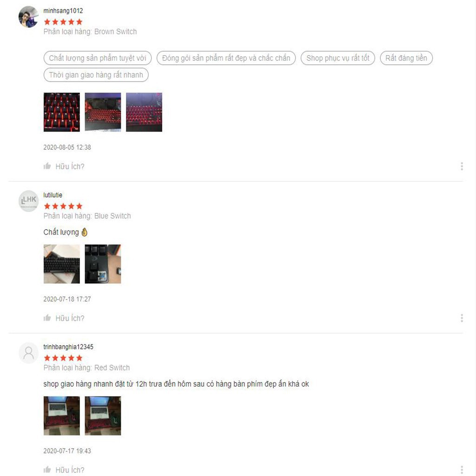Image resolution: width=476 pixels, height=476 pixels.
Task: Click the thumbs-up icon under lutilutie's review
Action: click(47, 317)
